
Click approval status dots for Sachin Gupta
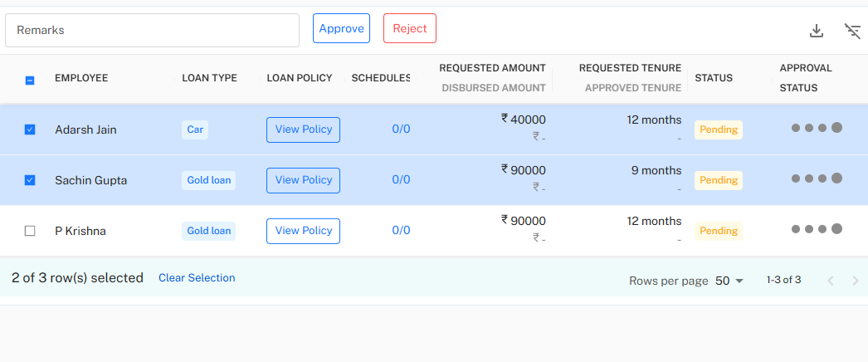(x=817, y=179)
